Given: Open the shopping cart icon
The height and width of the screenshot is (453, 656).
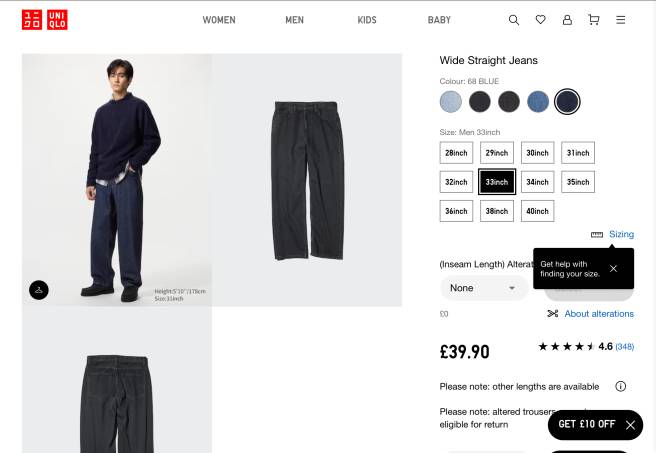Looking at the screenshot, I should [x=594, y=20].
